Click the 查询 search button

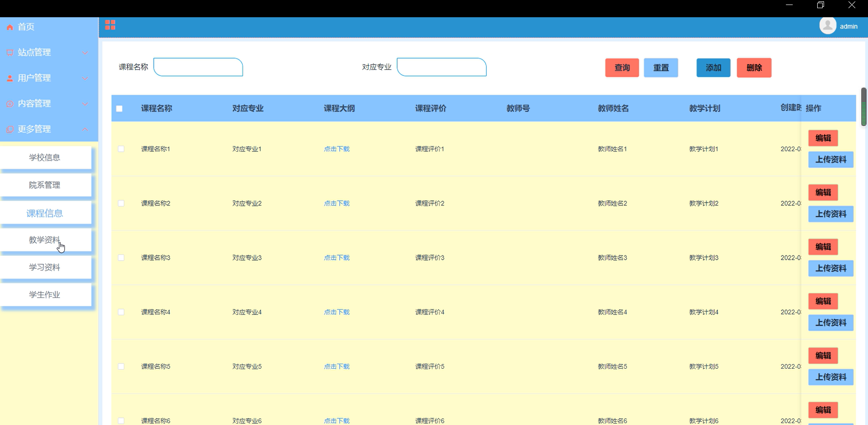pos(622,68)
